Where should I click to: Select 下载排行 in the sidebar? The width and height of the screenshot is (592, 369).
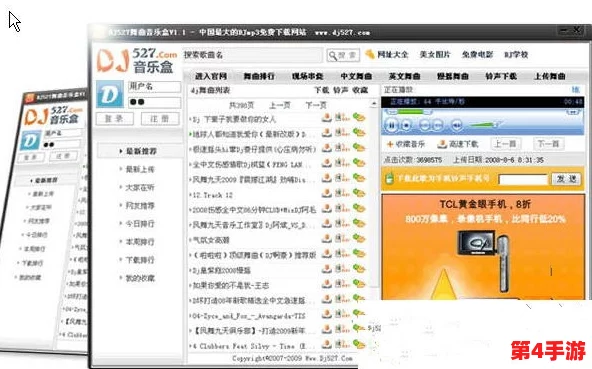pyautogui.click(x=140, y=260)
